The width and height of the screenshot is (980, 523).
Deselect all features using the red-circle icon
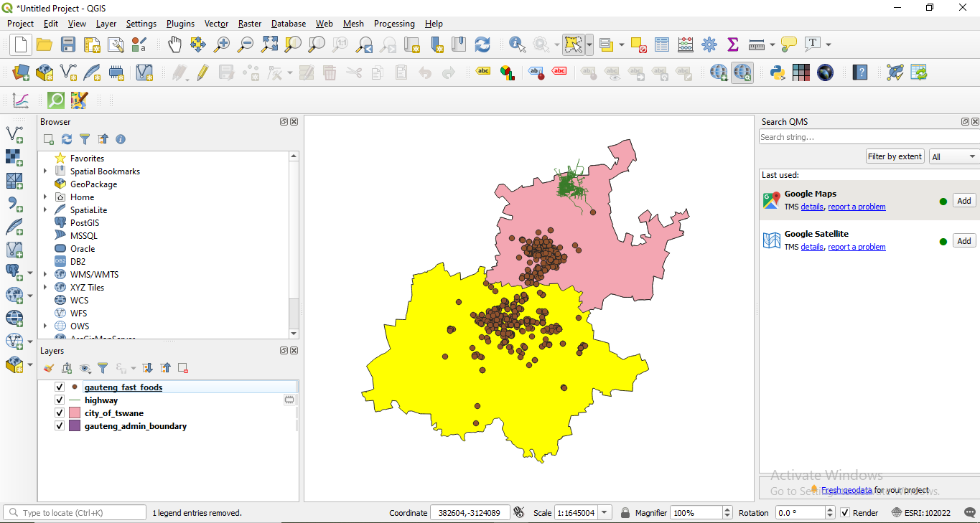point(638,44)
